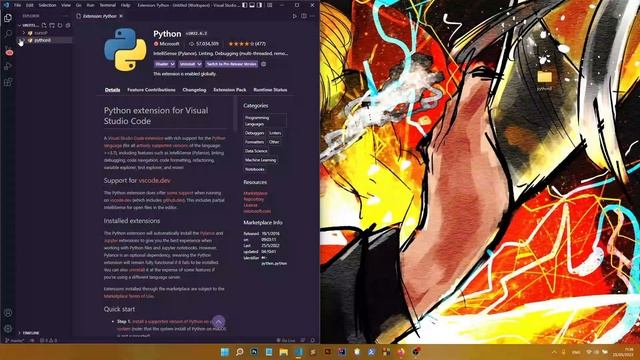Viewport: 640px width, 360px height.
Task: Click the New Folder icon in Explorer
Action: pyautogui.click(x=52, y=25)
